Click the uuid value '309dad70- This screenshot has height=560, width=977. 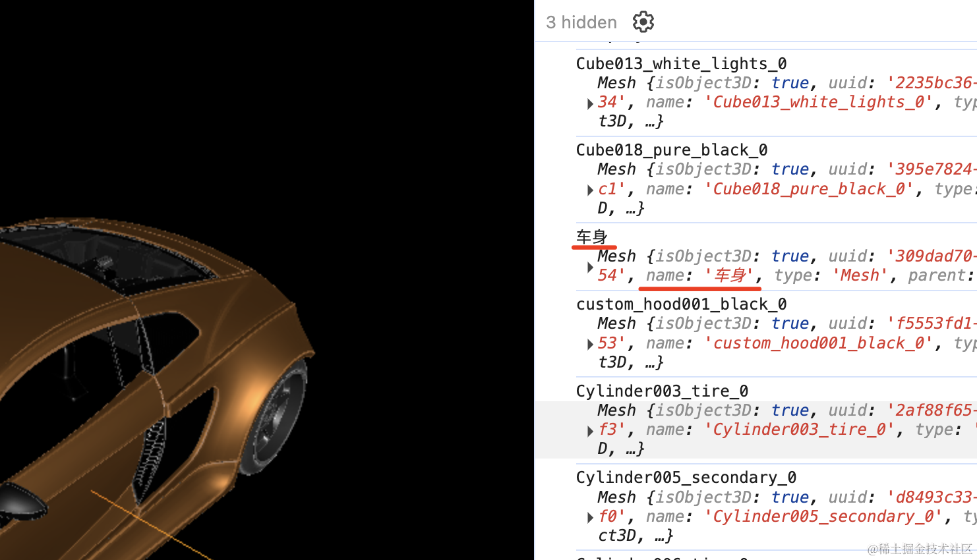point(932,256)
